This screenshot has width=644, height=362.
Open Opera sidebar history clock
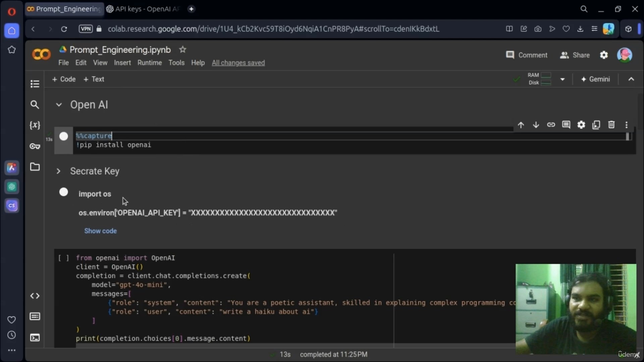[x=12, y=335]
